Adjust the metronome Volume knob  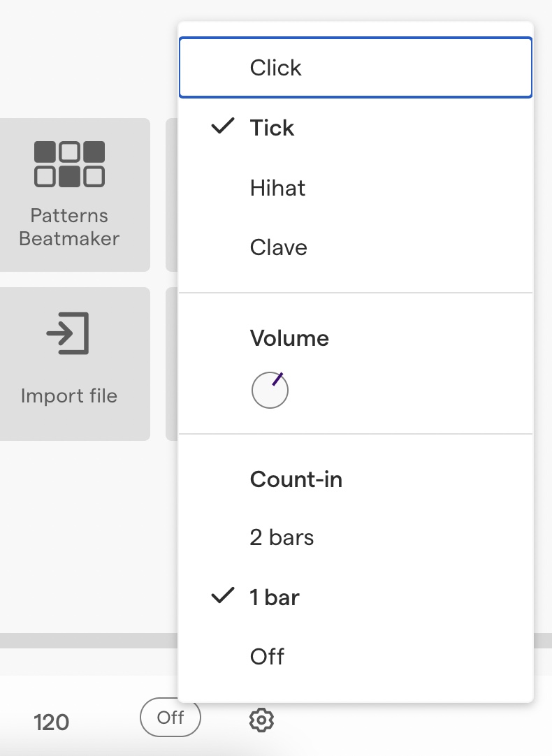270,390
